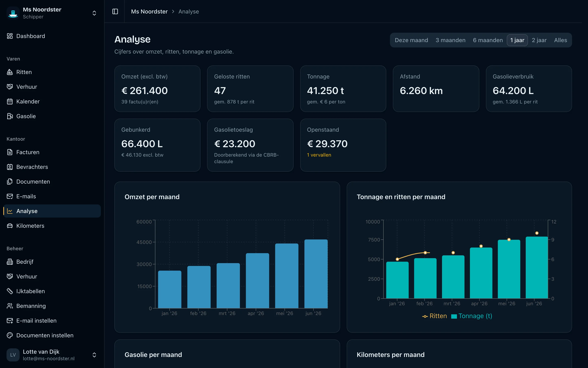
Task: Click the mei '26 tonnage bar
Action: [x=509, y=269]
